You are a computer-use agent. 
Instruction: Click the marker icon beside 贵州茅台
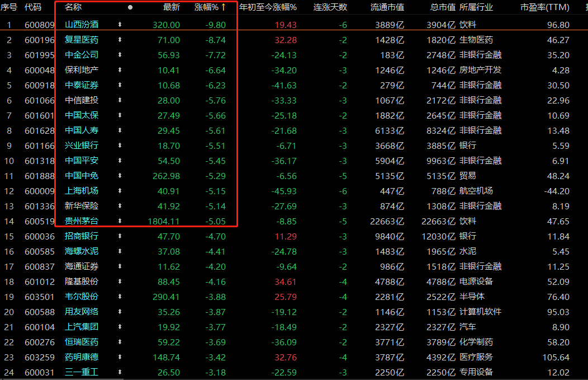click(120, 221)
